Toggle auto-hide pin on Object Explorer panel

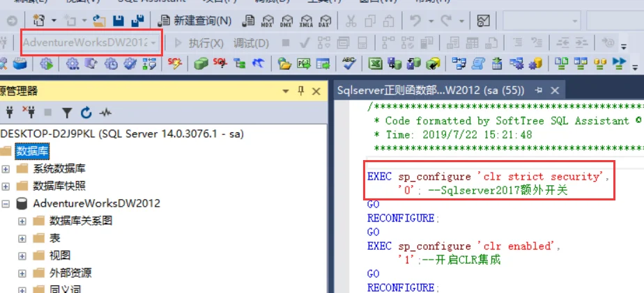[300, 90]
